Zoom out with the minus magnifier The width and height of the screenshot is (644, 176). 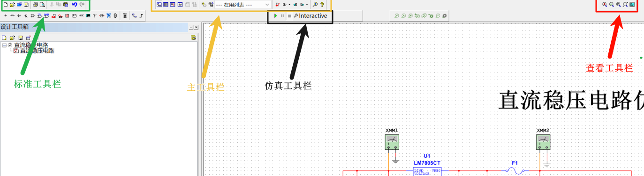coord(612,4)
